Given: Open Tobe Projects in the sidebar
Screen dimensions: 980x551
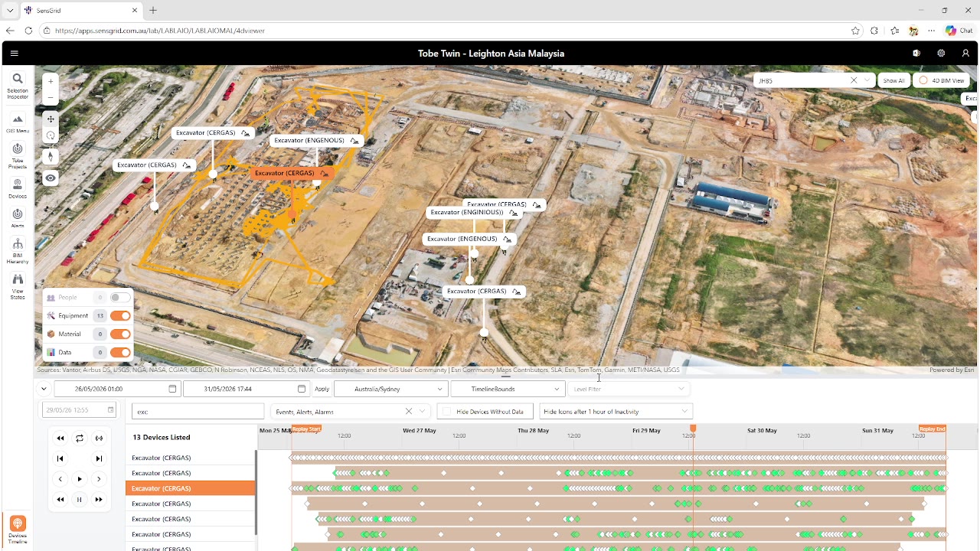Looking at the screenshot, I should pyautogui.click(x=17, y=155).
